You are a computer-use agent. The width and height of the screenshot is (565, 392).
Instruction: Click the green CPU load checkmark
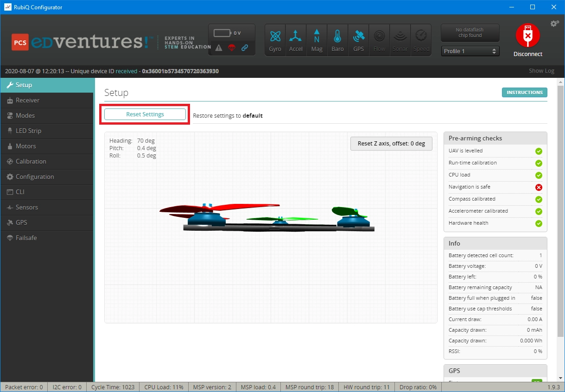click(539, 175)
